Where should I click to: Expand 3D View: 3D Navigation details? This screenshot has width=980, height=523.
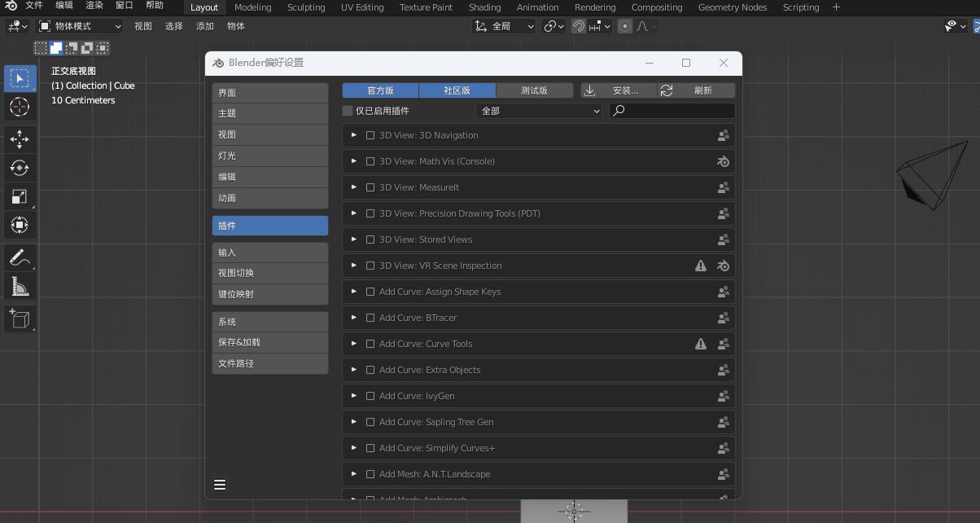click(354, 135)
